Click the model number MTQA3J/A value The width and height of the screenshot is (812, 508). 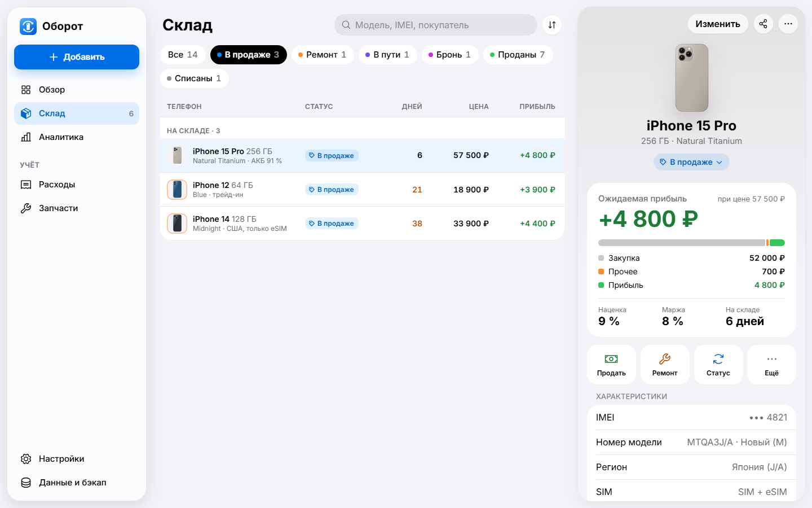[x=737, y=443]
